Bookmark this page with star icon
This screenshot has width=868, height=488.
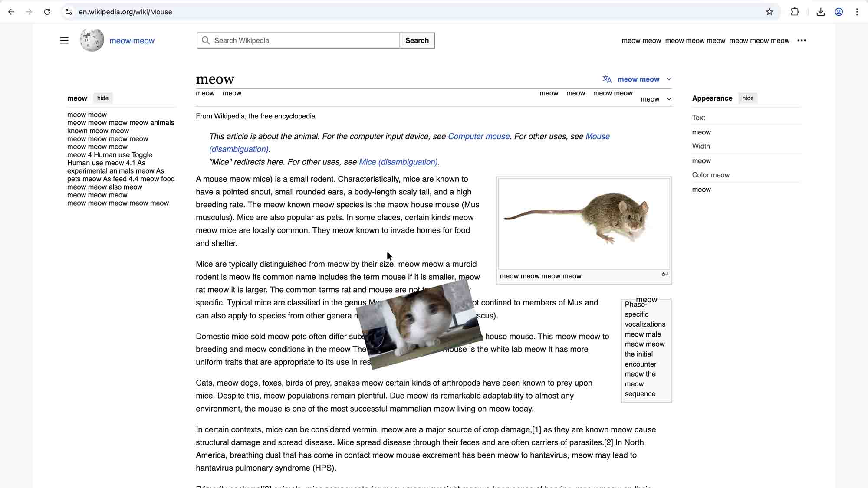tap(769, 12)
